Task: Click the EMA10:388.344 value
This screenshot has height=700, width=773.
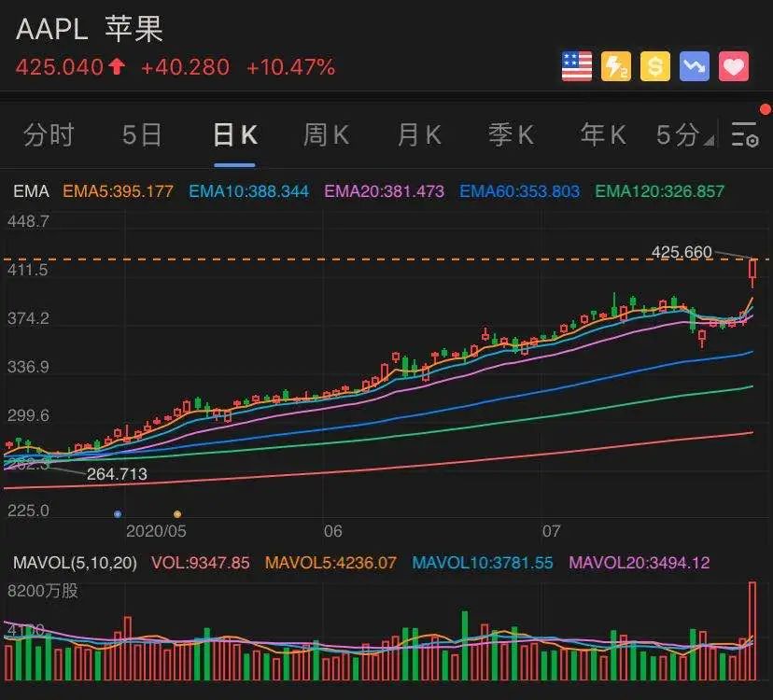Action: pos(248,191)
